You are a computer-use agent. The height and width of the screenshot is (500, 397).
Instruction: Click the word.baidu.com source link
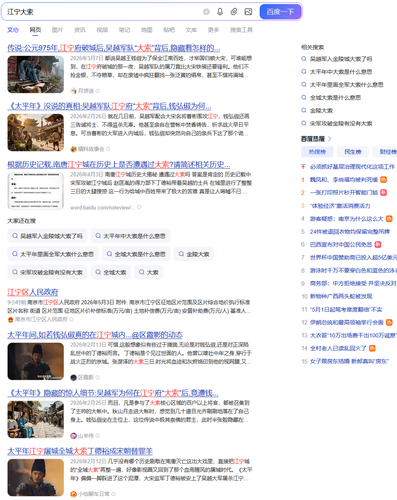click(x=103, y=207)
